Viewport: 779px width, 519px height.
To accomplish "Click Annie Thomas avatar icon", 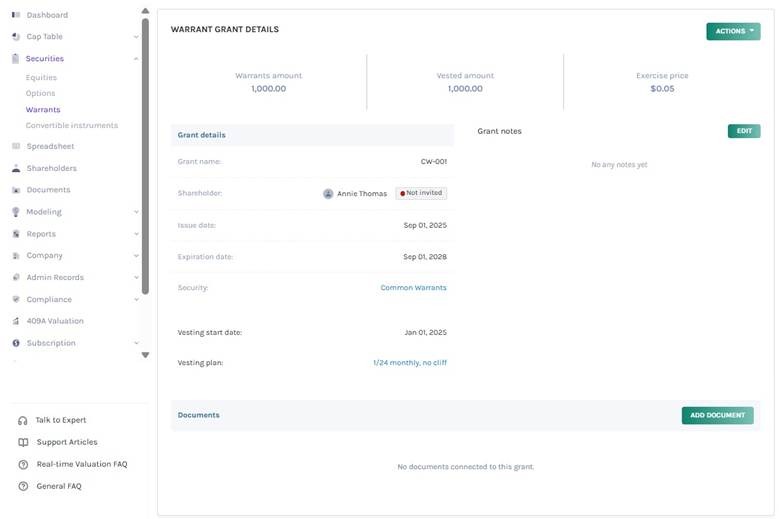I will [328, 194].
